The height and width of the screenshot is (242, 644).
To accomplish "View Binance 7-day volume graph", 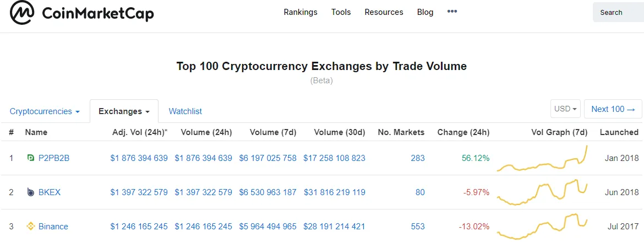I will tap(542, 227).
